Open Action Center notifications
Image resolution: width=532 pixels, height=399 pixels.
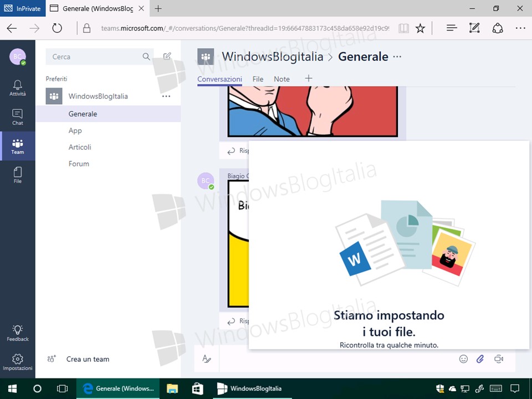click(515, 388)
